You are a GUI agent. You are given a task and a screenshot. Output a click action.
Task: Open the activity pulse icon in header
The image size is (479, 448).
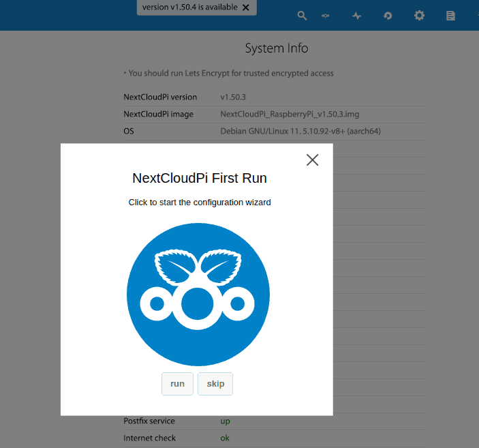(x=356, y=16)
